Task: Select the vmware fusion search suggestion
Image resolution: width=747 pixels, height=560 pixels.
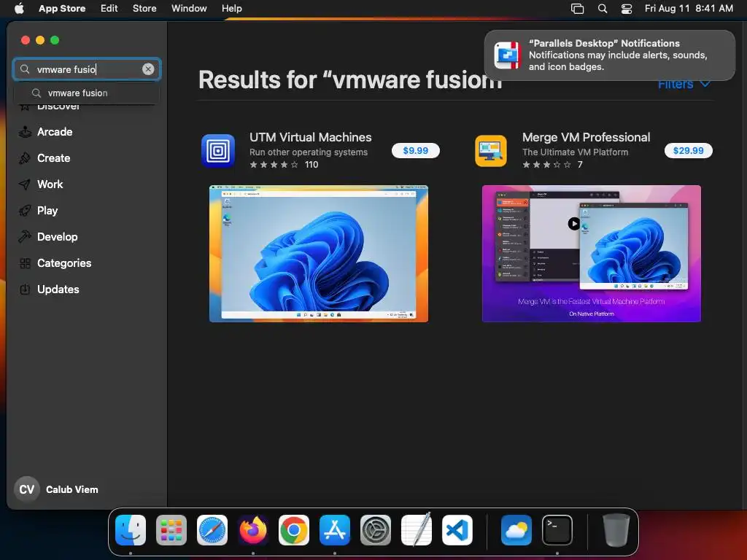Action: 87,93
